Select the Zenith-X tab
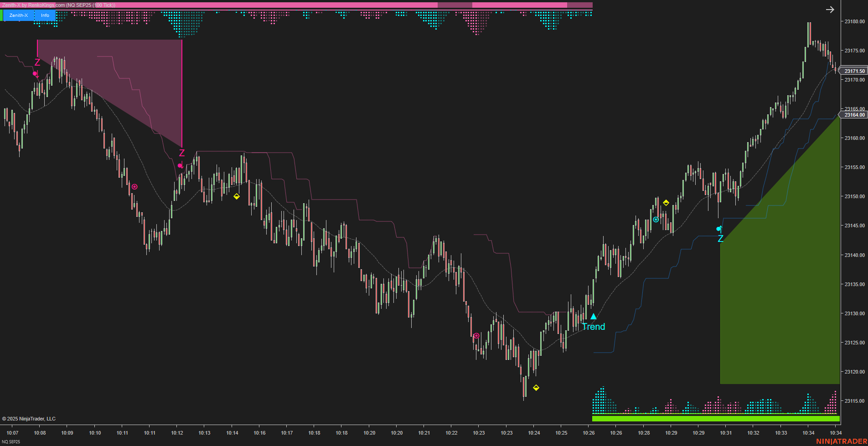This screenshot has width=868, height=446. coord(19,15)
